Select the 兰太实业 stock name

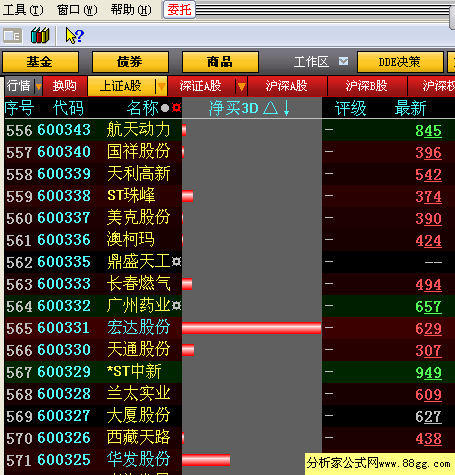tap(139, 394)
